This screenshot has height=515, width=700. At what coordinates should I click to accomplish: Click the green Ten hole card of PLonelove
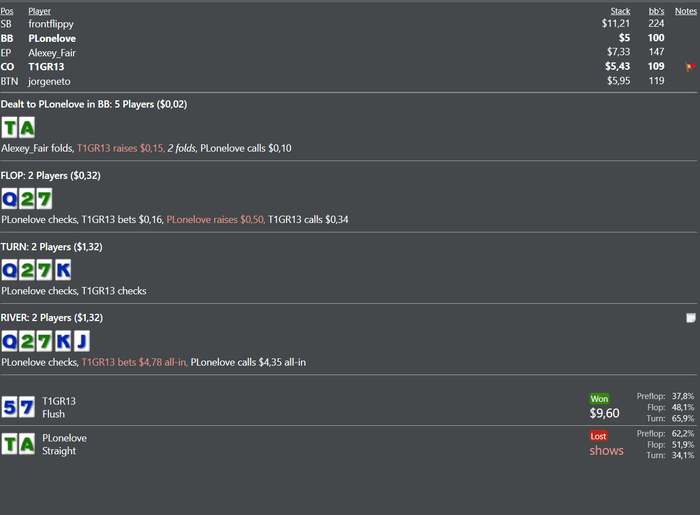(9, 128)
